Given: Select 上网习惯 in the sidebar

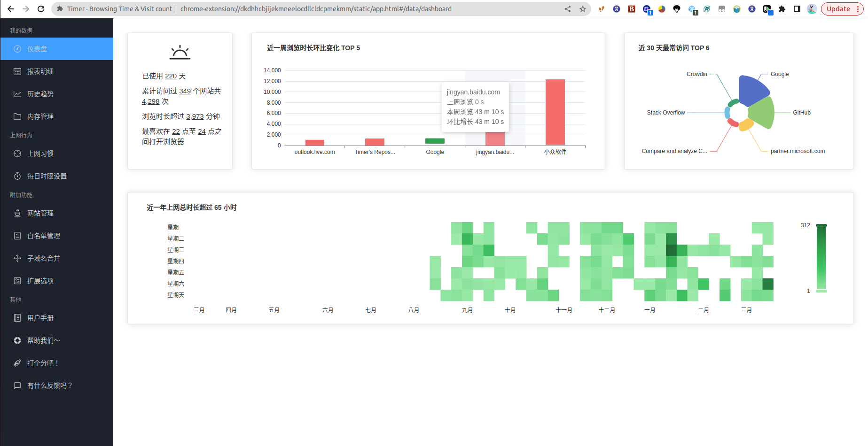Looking at the screenshot, I should coord(40,154).
